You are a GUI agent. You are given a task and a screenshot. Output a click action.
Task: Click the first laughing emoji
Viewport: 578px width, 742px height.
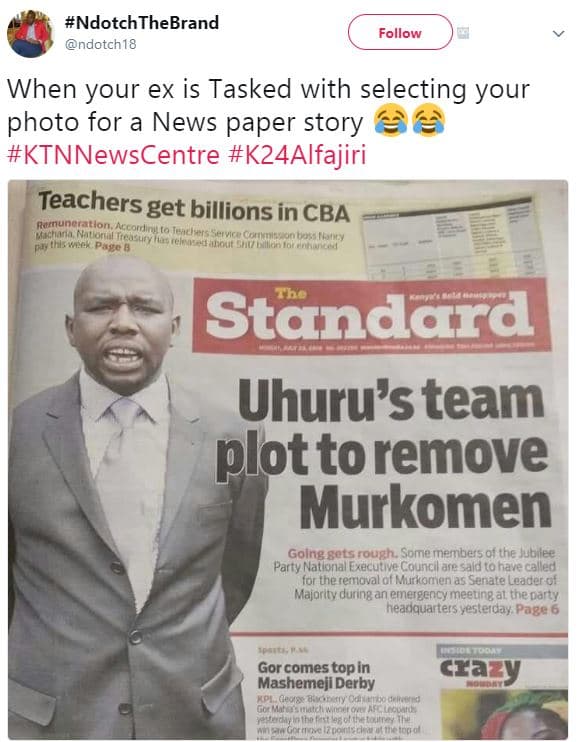point(391,120)
